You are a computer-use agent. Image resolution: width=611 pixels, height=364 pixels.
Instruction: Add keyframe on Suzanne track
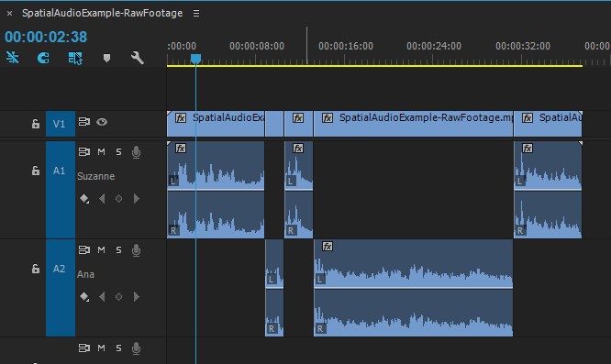tap(119, 199)
